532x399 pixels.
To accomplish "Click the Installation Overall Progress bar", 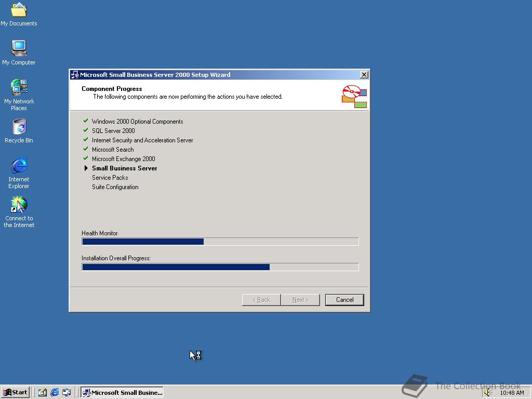I will [220, 267].
